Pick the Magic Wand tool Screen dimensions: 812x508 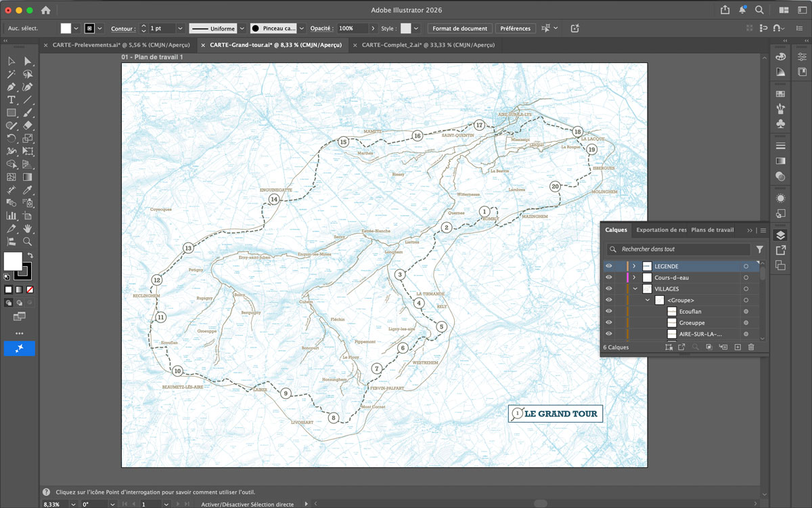pos(12,74)
